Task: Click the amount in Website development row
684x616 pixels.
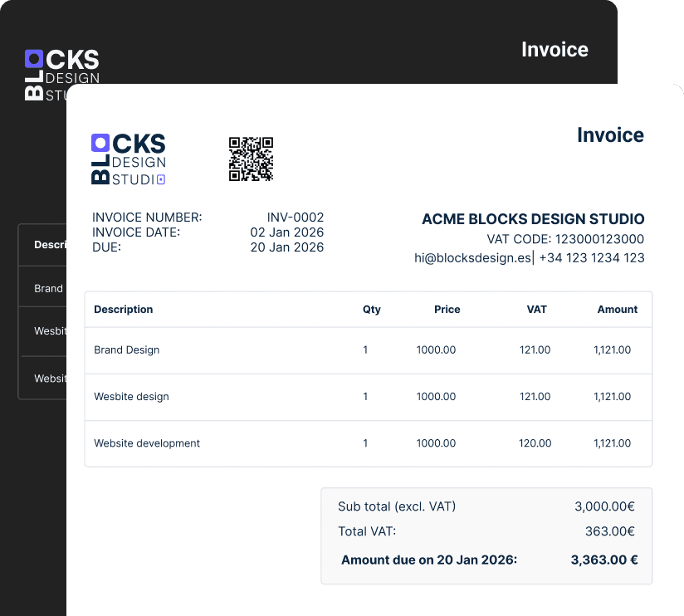Action: (612, 443)
